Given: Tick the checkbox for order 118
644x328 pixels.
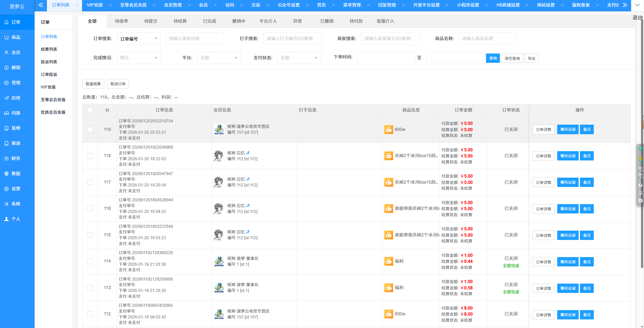Looking at the screenshot, I should pyautogui.click(x=90, y=156).
